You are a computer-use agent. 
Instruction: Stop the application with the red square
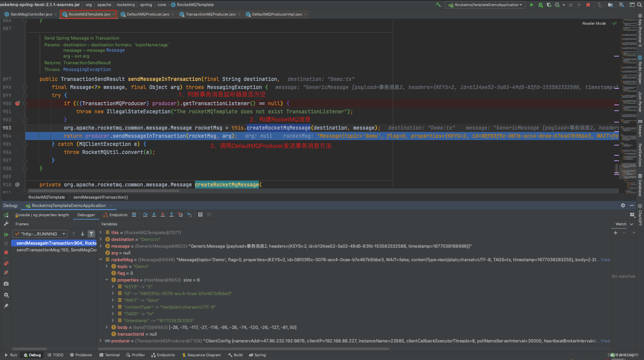588,5
